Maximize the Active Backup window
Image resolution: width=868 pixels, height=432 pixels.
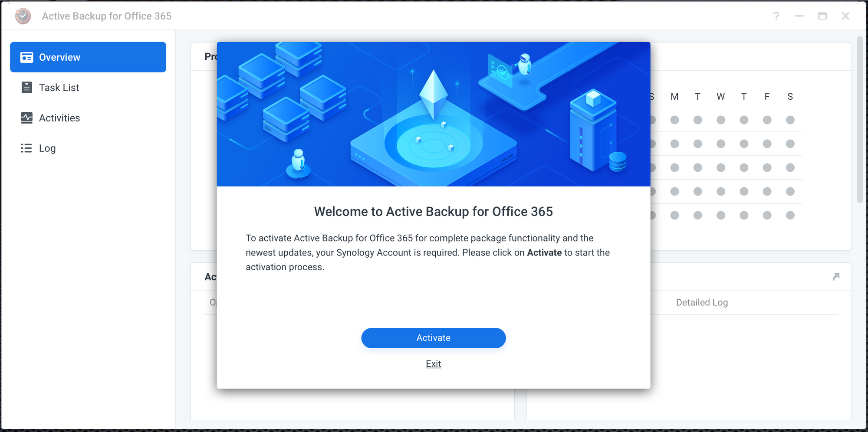click(822, 16)
